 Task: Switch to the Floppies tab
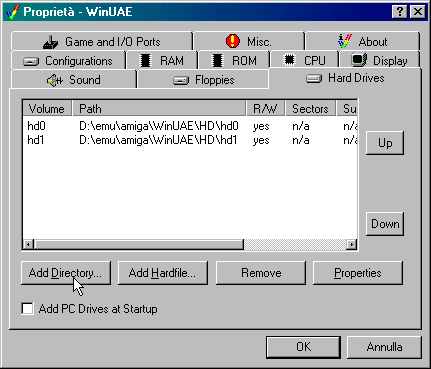(x=203, y=80)
